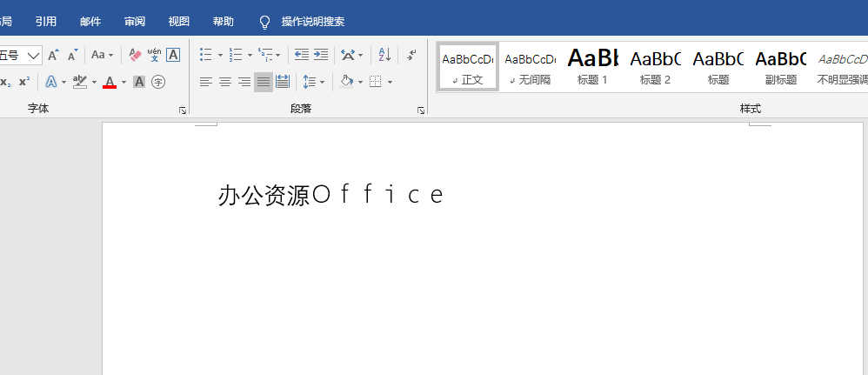Open the 引用 tab
Image resolution: width=868 pixels, height=375 pixels.
pyautogui.click(x=46, y=22)
